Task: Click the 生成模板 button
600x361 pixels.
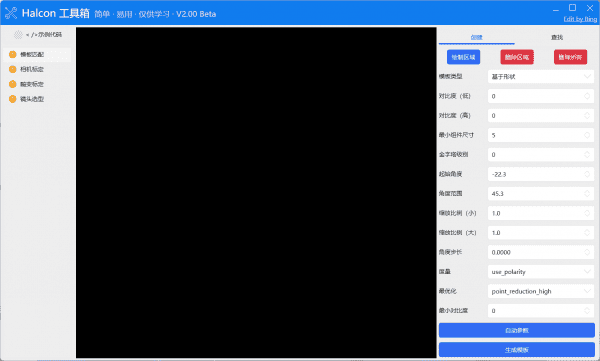Action: click(517, 350)
